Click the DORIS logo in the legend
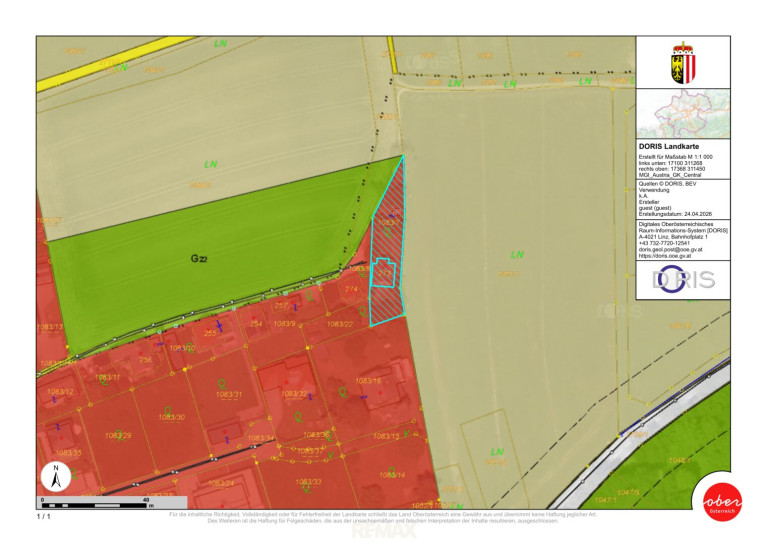 point(684,280)
